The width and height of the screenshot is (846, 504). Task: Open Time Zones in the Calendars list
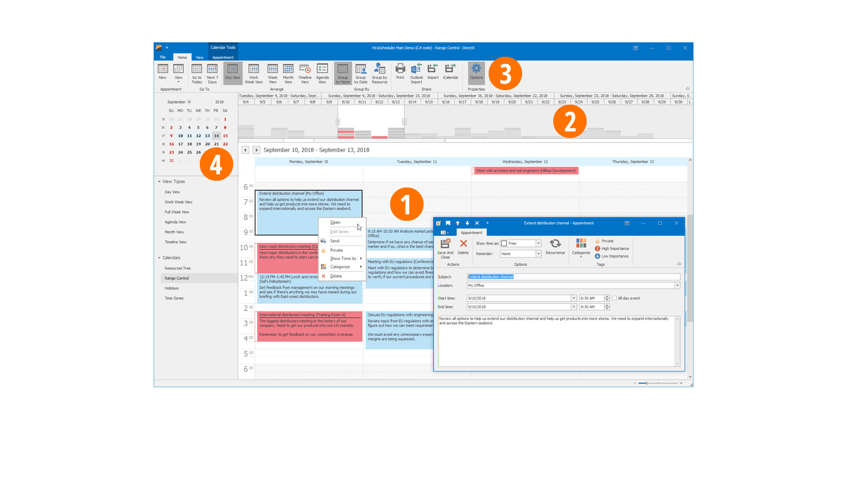coord(174,298)
